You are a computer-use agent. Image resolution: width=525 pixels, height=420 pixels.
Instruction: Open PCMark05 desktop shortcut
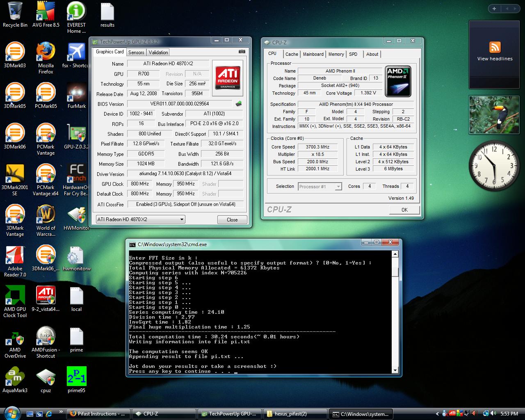tap(46, 96)
